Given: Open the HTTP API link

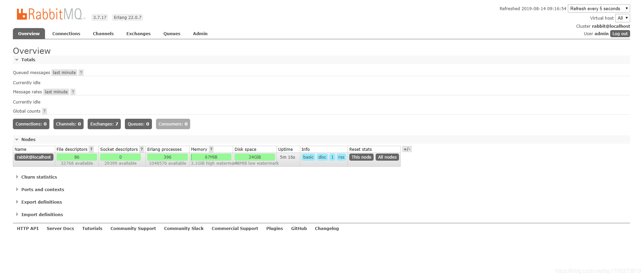Looking at the screenshot, I should [x=28, y=228].
